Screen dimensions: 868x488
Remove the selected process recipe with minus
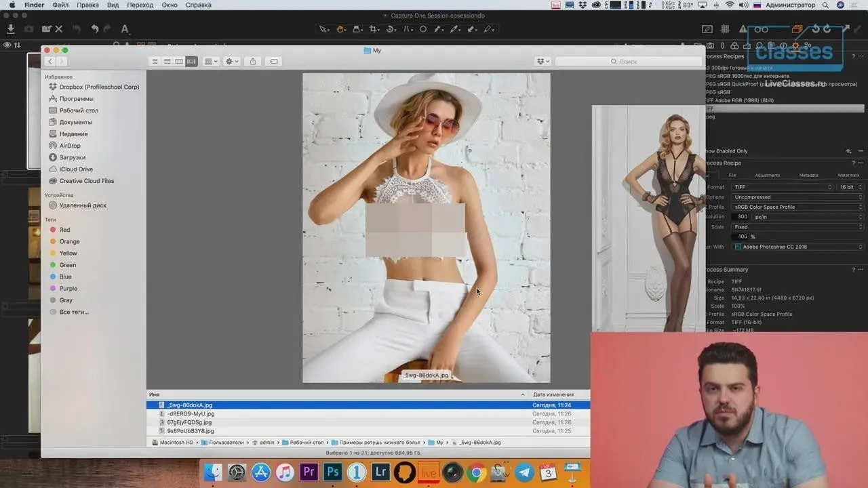(x=861, y=151)
